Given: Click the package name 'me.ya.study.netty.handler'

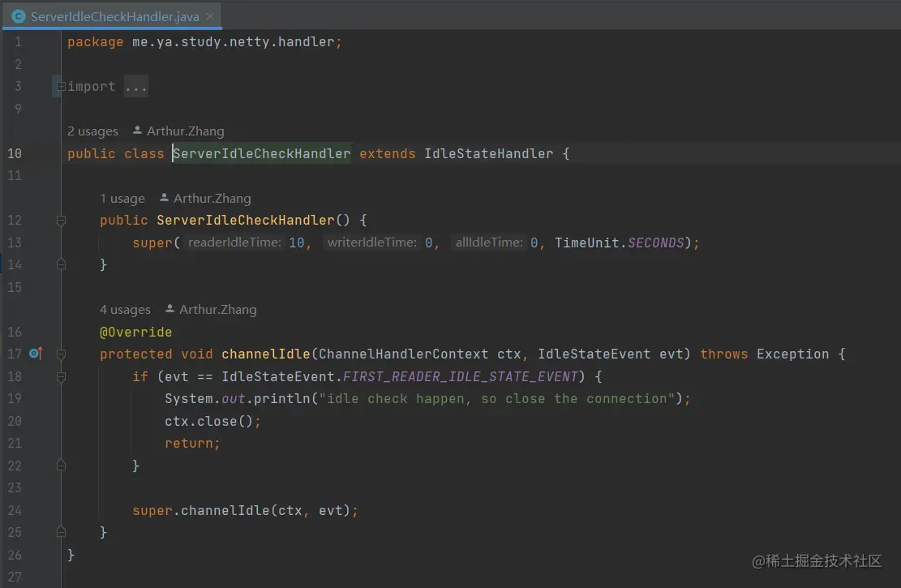Looking at the screenshot, I should (234, 42).
